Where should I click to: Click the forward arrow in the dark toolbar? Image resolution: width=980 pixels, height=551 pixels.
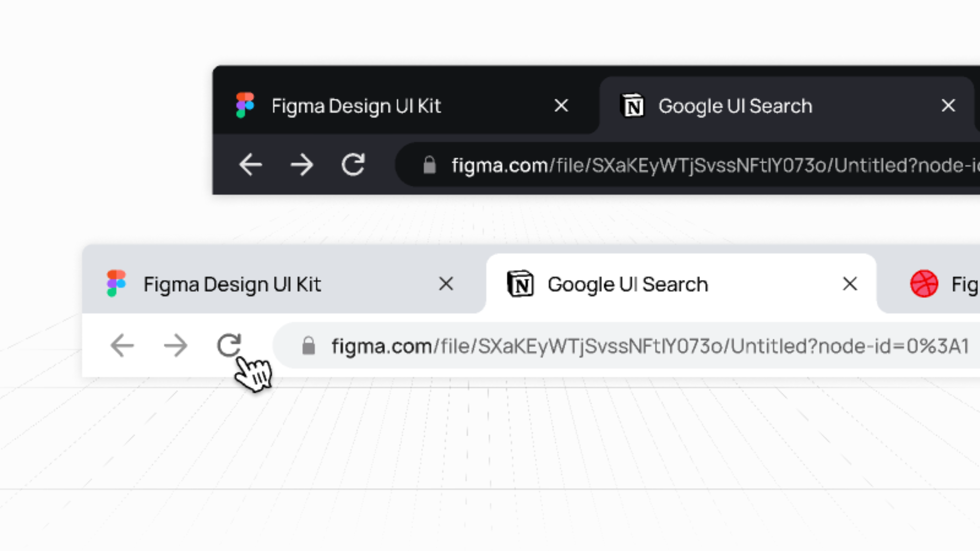(x=302, y=164)
